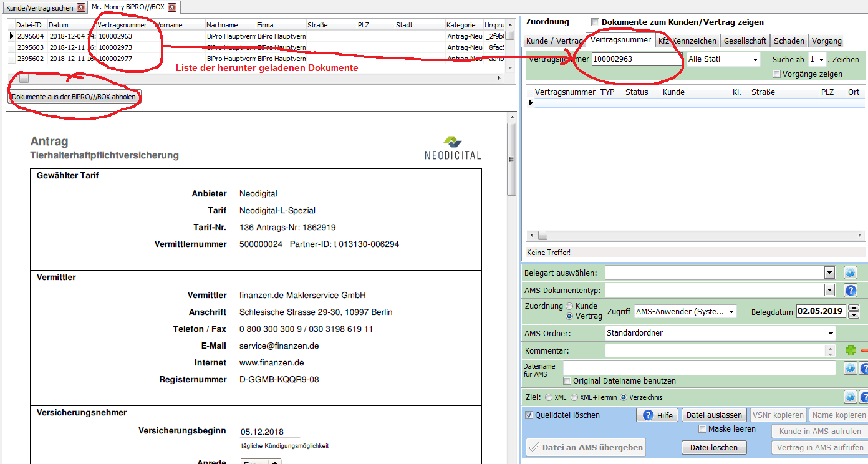Click the VSNr kopieren button

coord(778,415)
